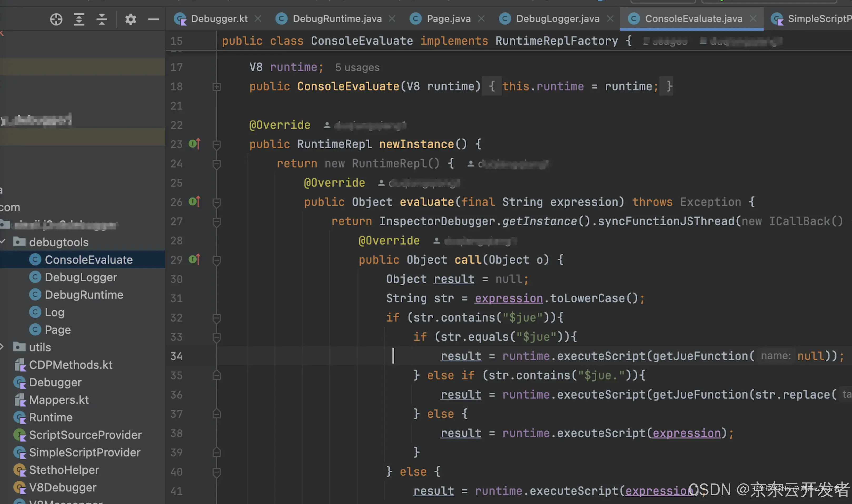Viewport: 852px width, 504px height.
Task: Close the Debugger.kt tab
Action: pos(258,18)
